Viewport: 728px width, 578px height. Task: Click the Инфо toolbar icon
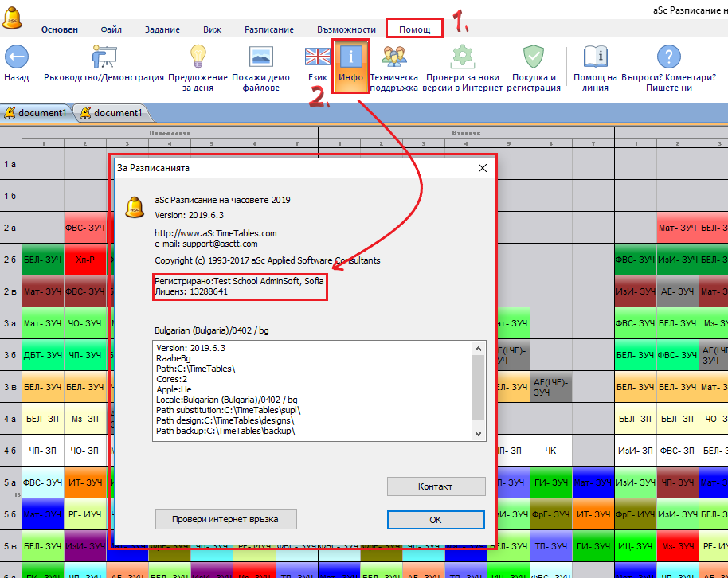[x=350, y=57]
